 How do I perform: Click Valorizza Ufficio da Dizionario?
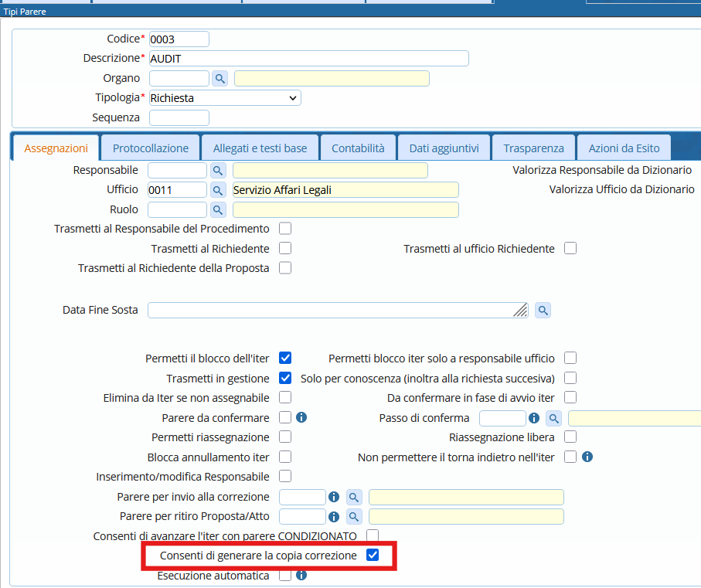tap(621, 189)
